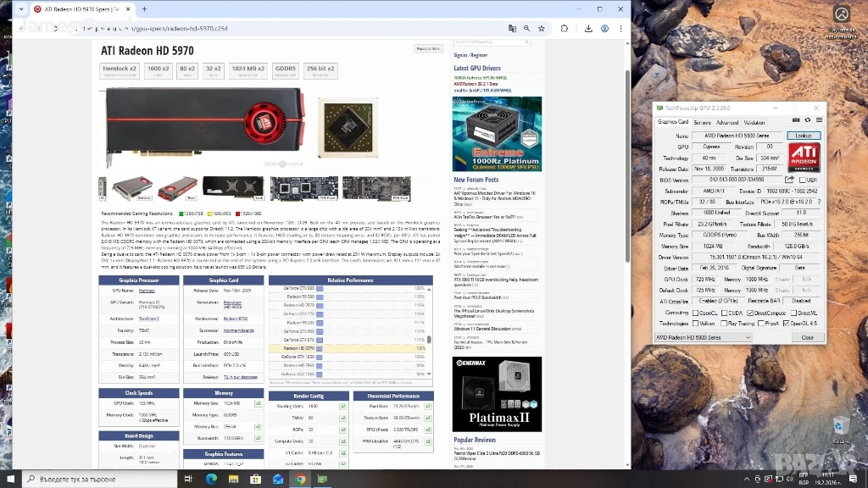Click the bus interface question mark
Image resolution: width=868 pixels, height=488 pixels.
point(819,202)
